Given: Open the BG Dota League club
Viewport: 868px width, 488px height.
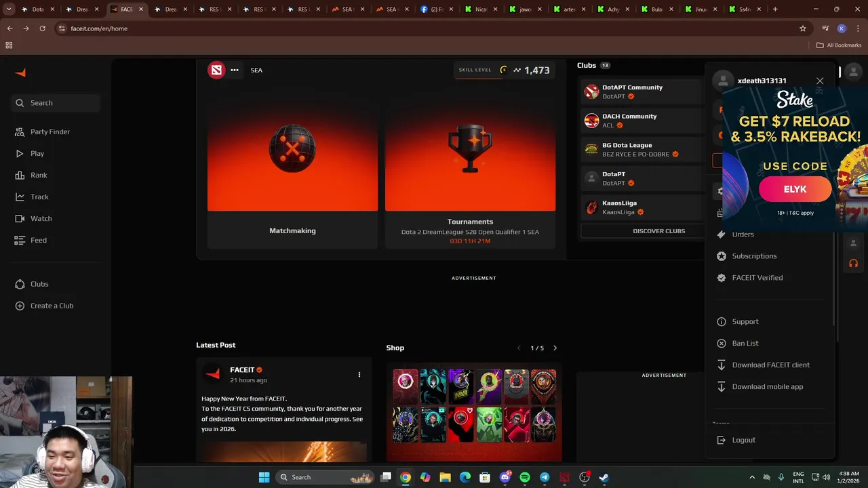Looking at the screenshot, I should tap(641, 149).
